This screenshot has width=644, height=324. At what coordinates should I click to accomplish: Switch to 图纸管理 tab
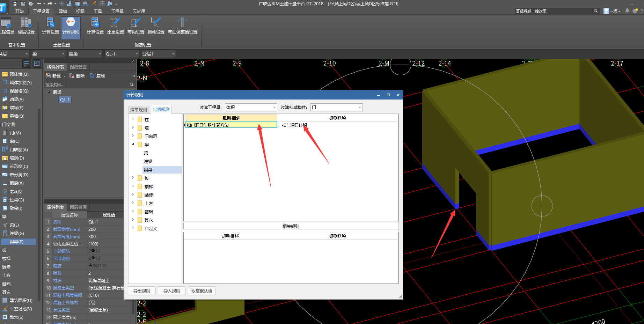tap(78, 67)
